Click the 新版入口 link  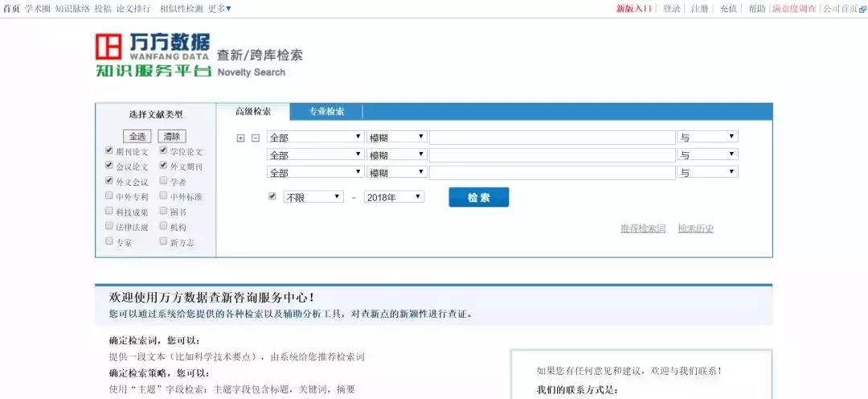[x=634, y=9]
